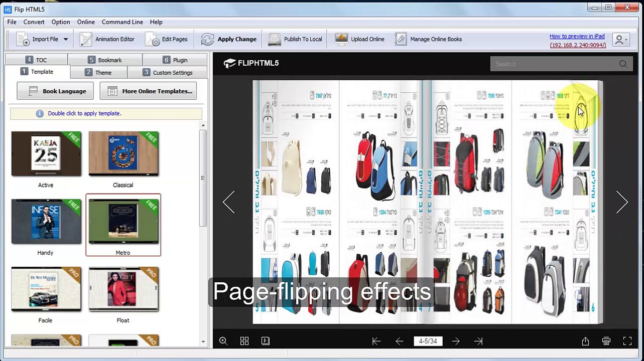Select the Handy template thumbnail
This screenshot has height=361, width=644.
[46, 222]
